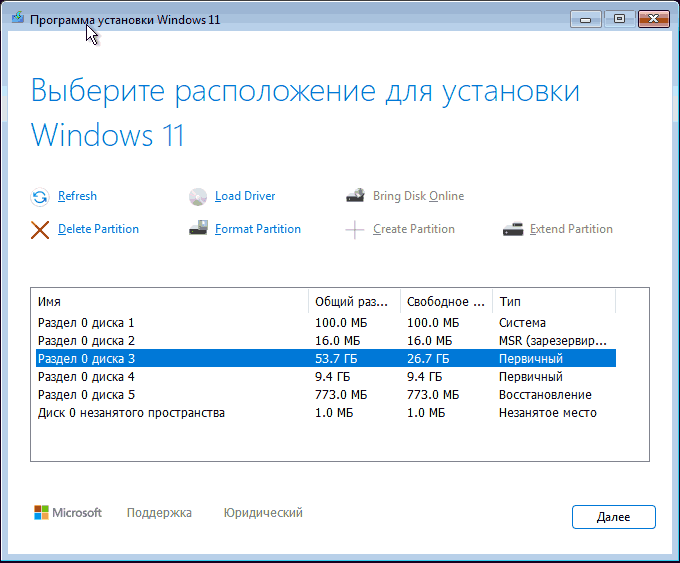Click the Bring Disk Online drive icon
Image resolution: width=680 pixels, height=563 pixels.
click(355, 196)
